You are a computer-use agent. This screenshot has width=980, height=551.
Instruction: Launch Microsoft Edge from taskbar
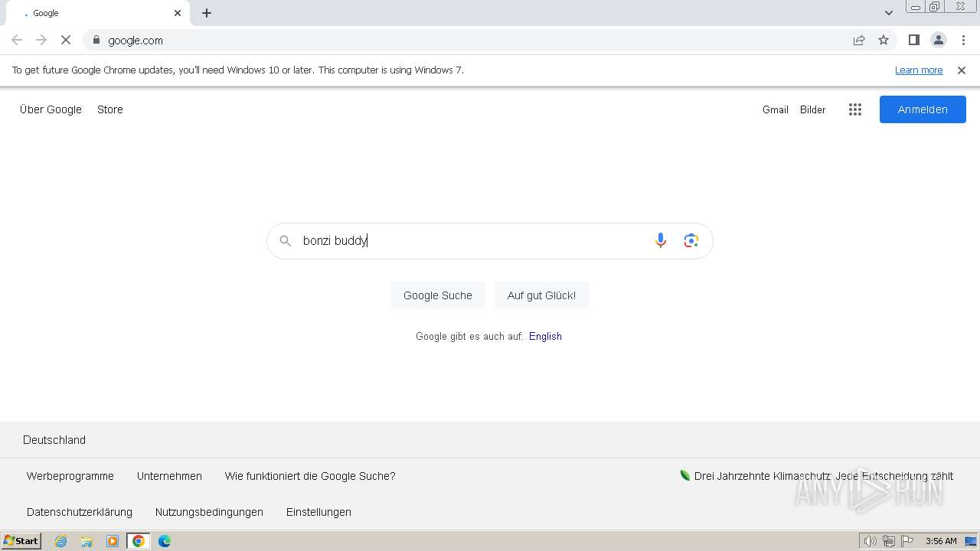pos(165,541)
